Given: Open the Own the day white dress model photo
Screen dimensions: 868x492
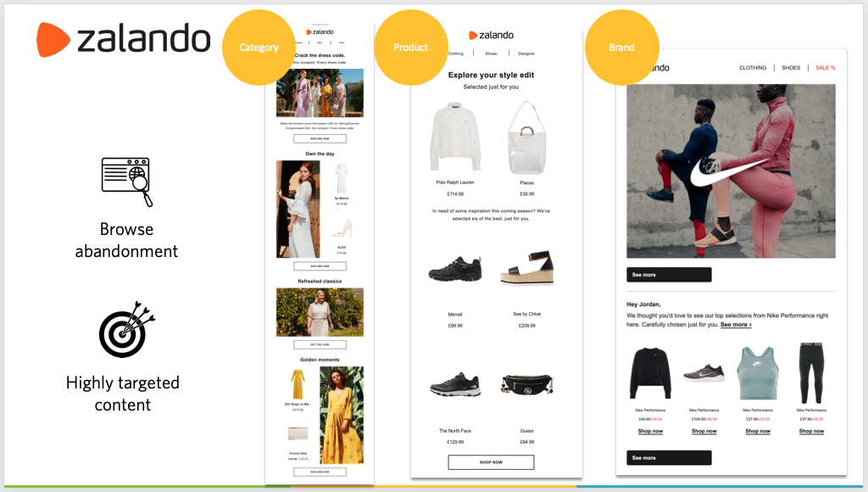Looking at the screenshot, I should 298,210.
